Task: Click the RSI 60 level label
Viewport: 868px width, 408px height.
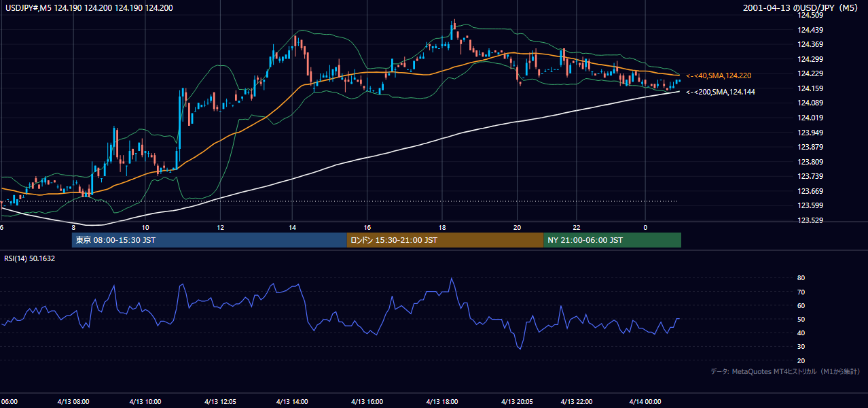Action: coord(801,305)
